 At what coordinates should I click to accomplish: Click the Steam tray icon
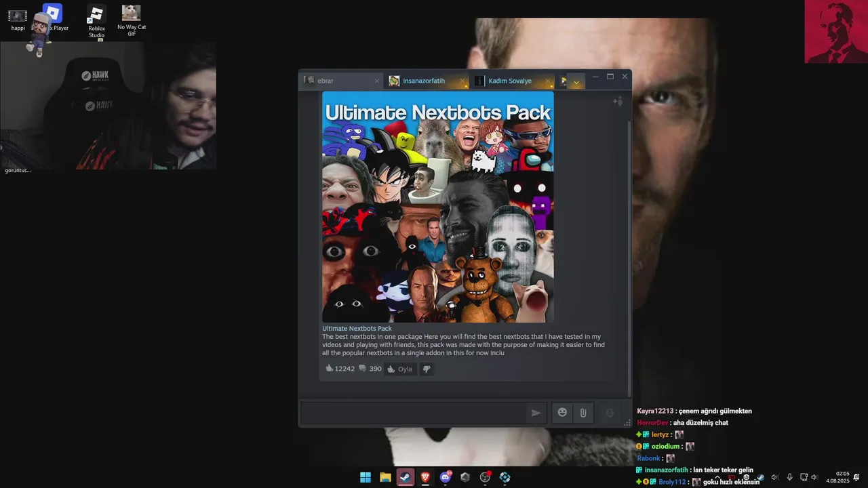coord(760,477)
